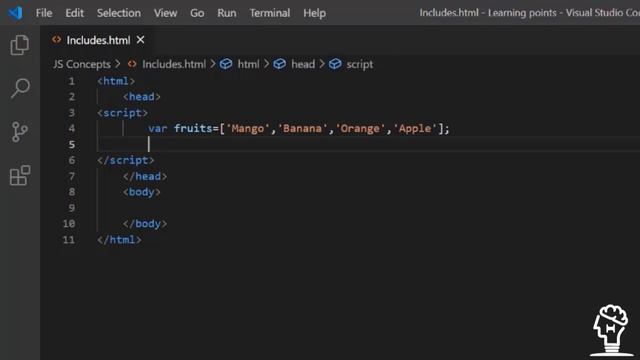Screen dimensions: 640x360
Task: Open the Terminal menu
Action: pyautogui.click(x=270, y=13)
